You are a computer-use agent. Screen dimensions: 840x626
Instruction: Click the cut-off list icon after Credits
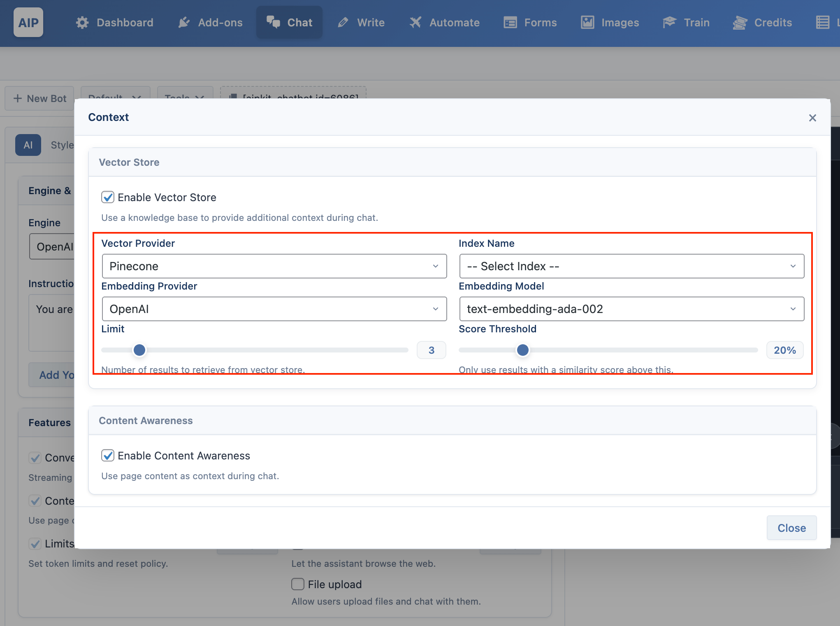822,23
